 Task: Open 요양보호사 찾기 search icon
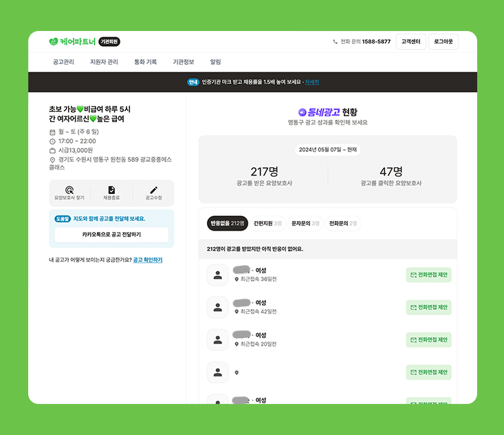point(69,190)
